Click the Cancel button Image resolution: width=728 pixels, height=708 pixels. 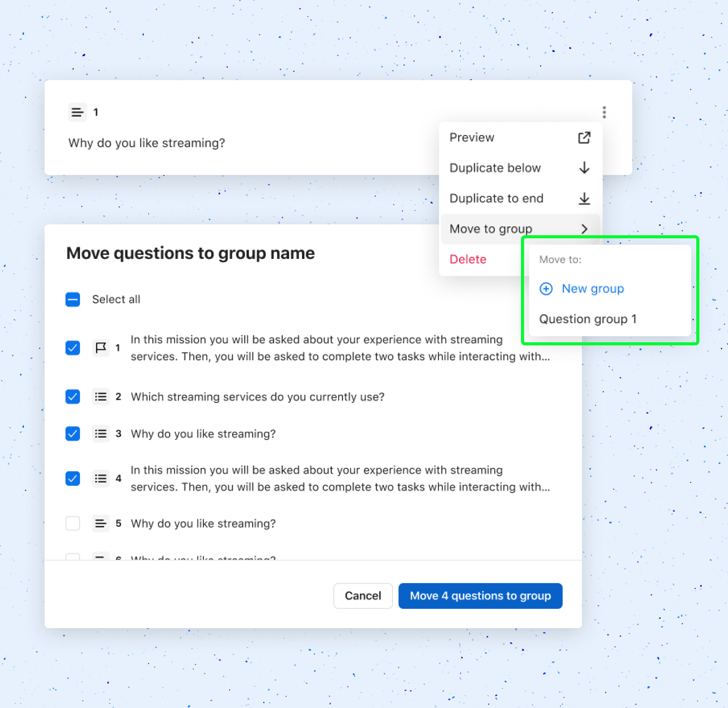coord(363,596)
